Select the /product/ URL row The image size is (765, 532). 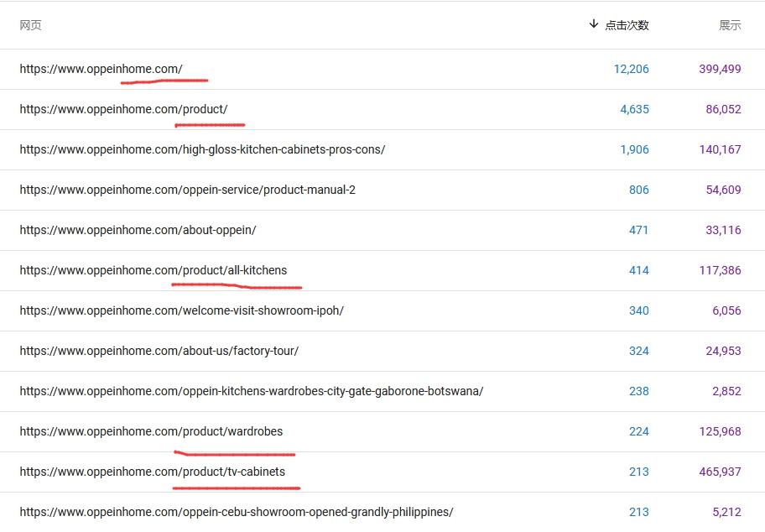click(123, 109)
